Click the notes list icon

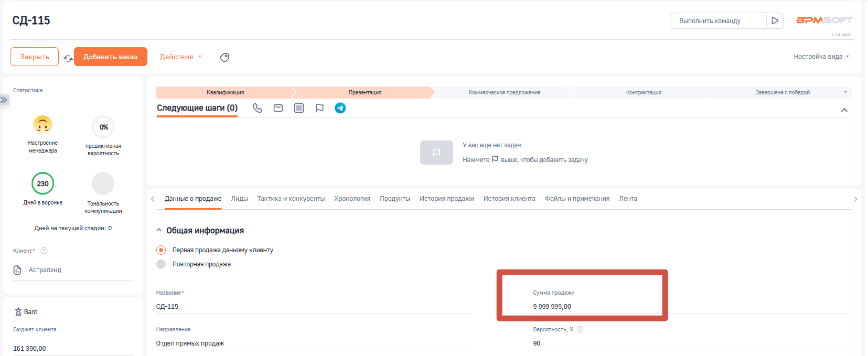pos(299,108)
